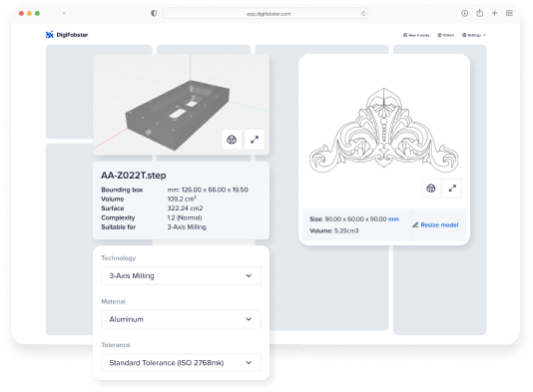The image size is (533, 392).
Task: Click the DigiFabster logo
Action: [x=67, y=35]
